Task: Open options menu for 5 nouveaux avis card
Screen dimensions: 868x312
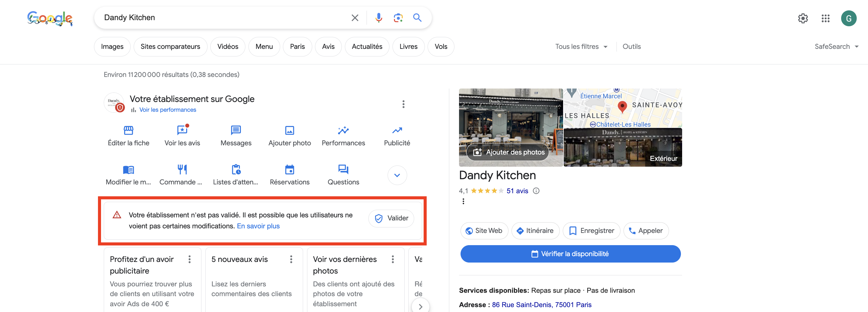Action: coord(291,259)
